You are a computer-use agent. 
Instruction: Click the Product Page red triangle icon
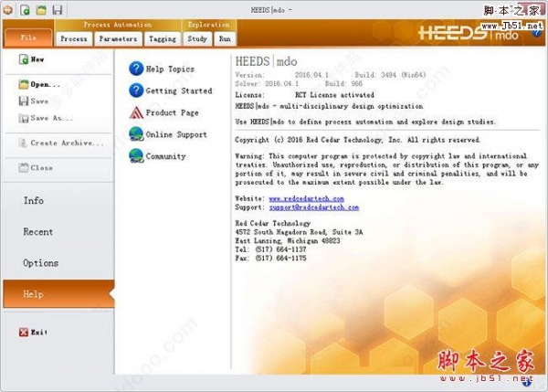[136, 112]
